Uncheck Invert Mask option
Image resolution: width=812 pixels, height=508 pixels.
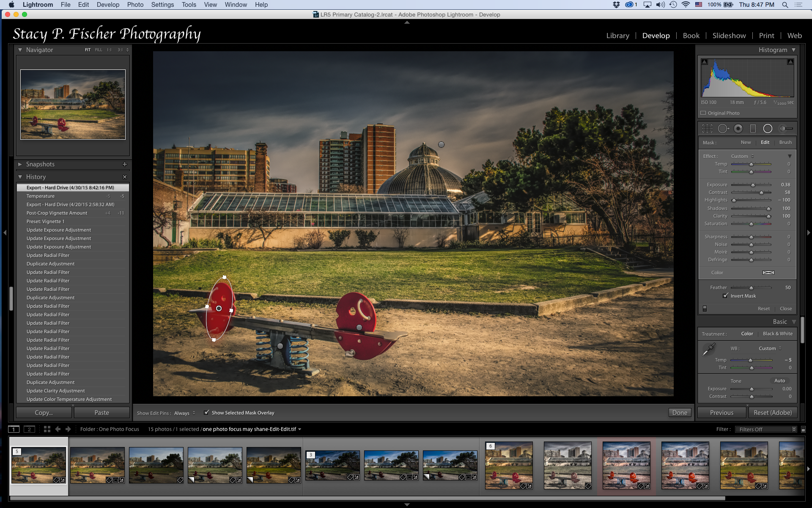pos(726,295)
